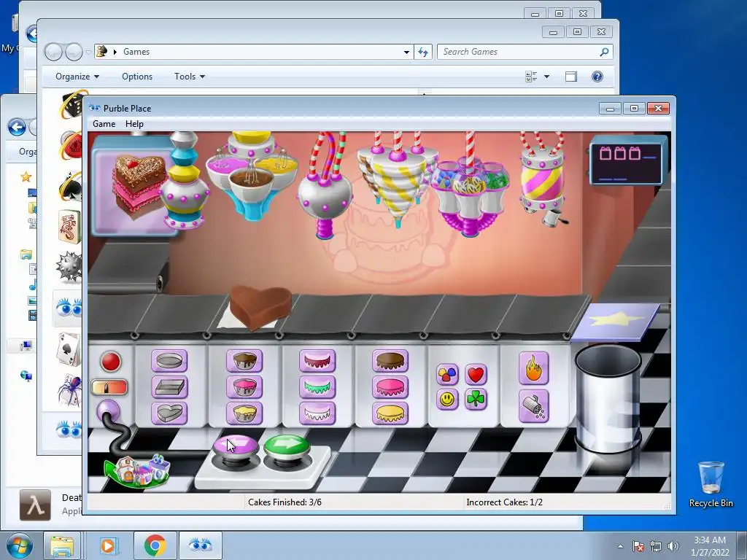Click the Cakes Finished: 3/6 status text
747x560 pixels.
click(x=285, y=502)
